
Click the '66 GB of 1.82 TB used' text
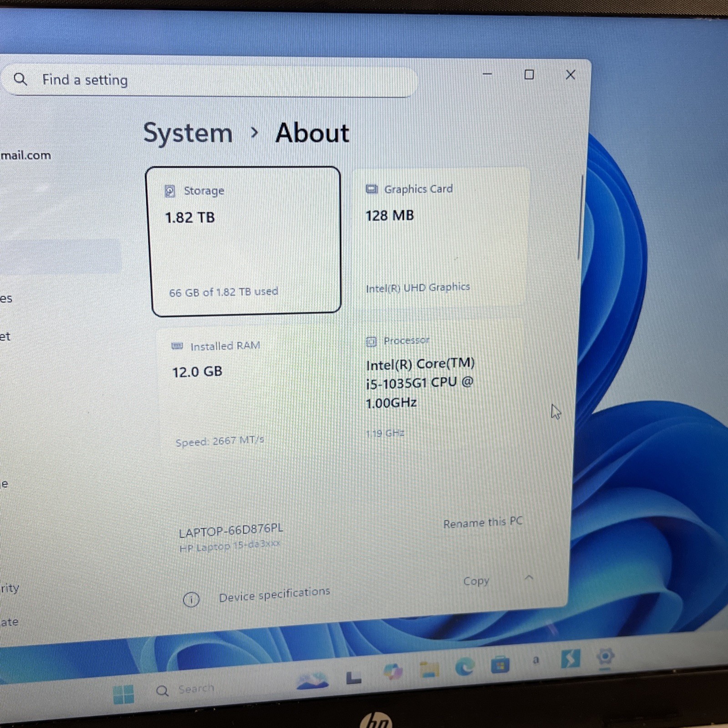click(x=223, y=292)
